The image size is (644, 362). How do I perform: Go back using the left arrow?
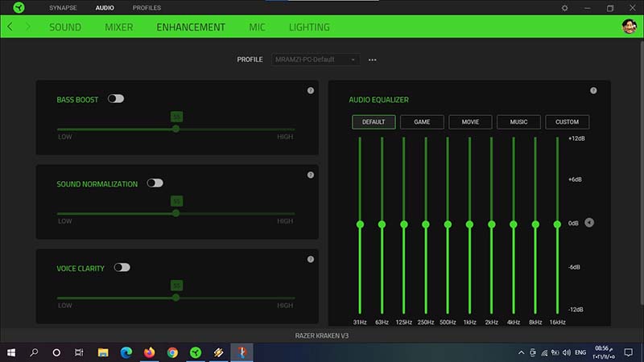(x=10, y=27)
